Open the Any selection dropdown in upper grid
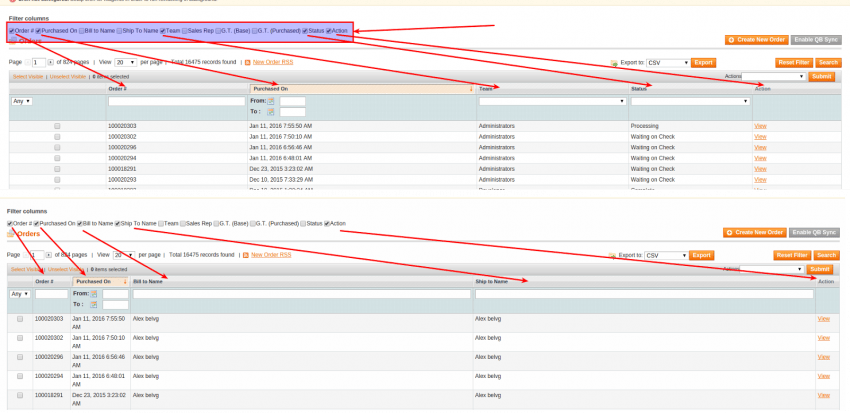 point(22,101)
